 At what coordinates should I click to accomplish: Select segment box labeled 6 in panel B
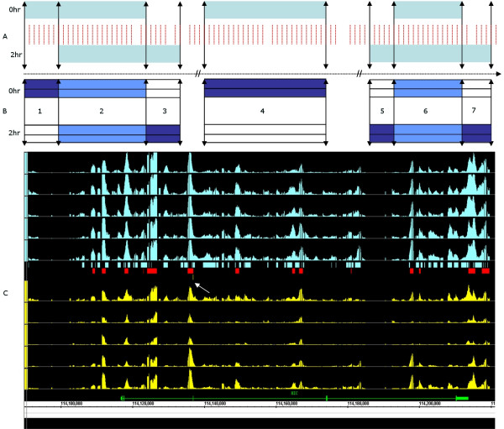coord(427,111)
